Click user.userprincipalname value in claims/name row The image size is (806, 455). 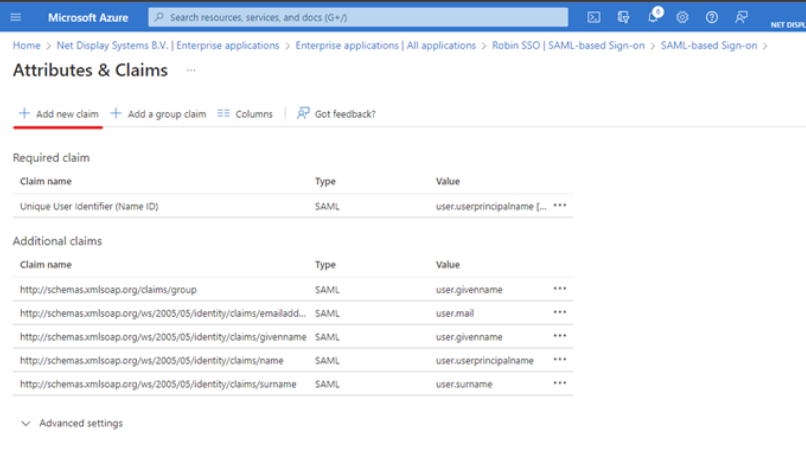(x=485, y=360)
